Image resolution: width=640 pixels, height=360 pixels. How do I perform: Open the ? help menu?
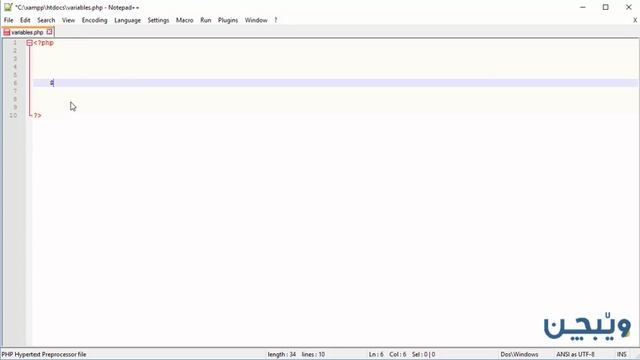tap(276, 20)
